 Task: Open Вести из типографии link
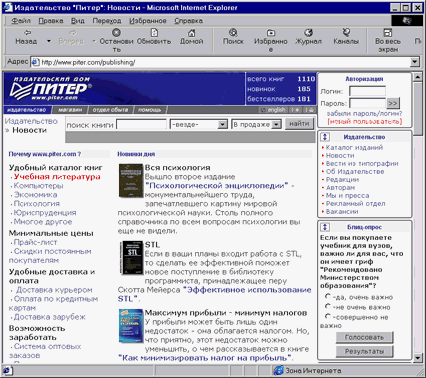click(x=362, y=163)
